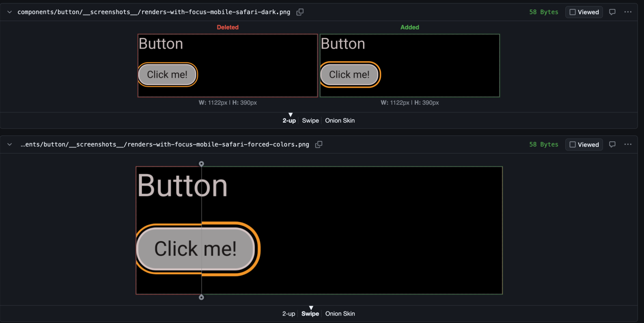Open the Deleted image thumbnail
Image resolution: width=644 pixels, height=323 pixels.
pyautogui.click(x=228, y=65)
